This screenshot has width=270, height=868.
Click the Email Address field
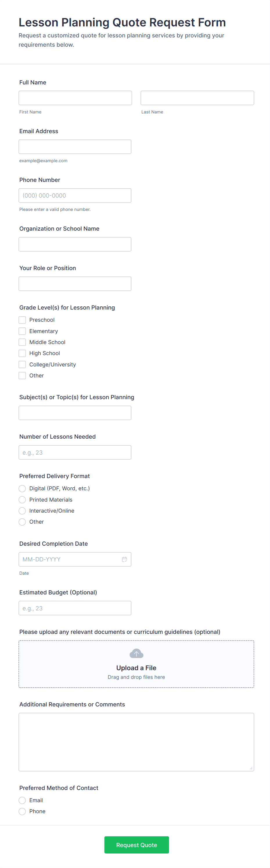pyautogui.click(x=75, y=147)
